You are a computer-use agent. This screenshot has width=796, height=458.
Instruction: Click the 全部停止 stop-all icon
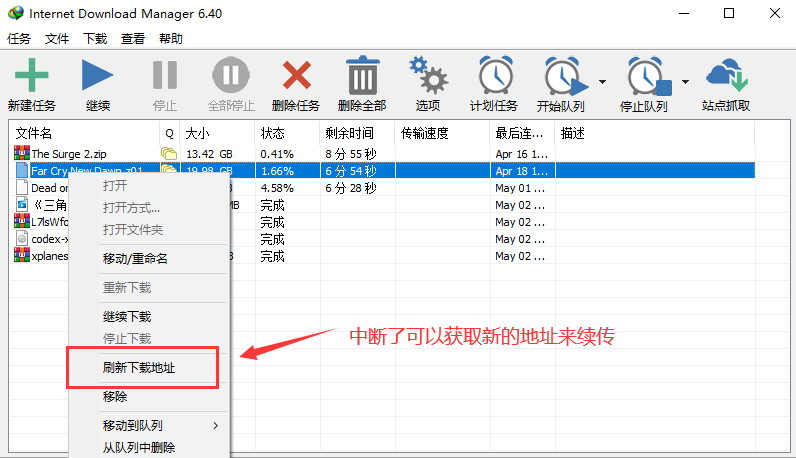231,75
